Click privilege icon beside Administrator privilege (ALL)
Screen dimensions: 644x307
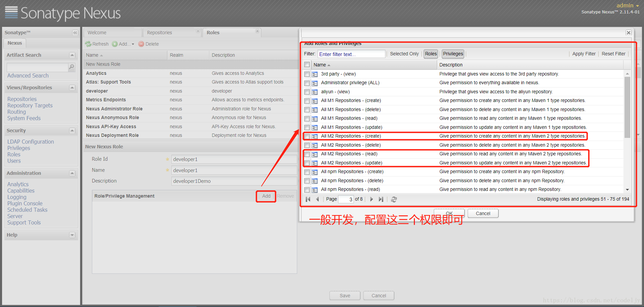(x=315, y=83)
